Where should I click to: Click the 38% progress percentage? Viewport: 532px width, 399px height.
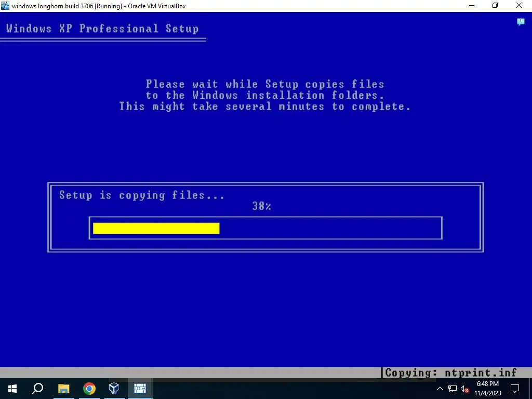coord(262,206)
